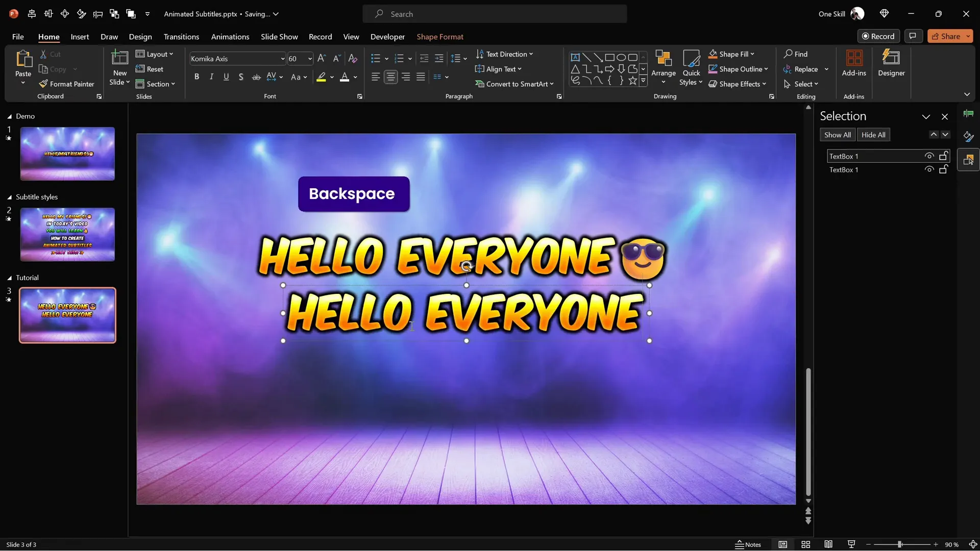Viewport: 980px width, 551px height.
Task: Click the Record button top right
Action: click(x=878, y=36)
